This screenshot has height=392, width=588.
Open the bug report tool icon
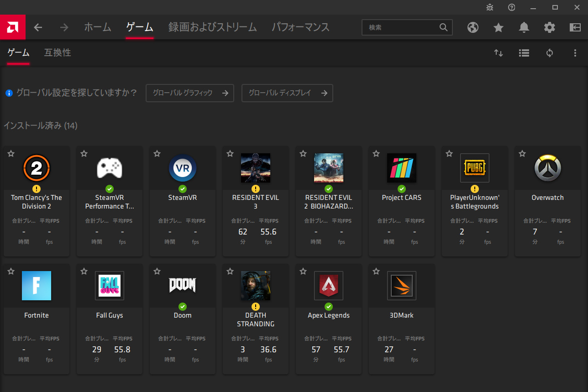pyautogui.click(x=490, y=7)
